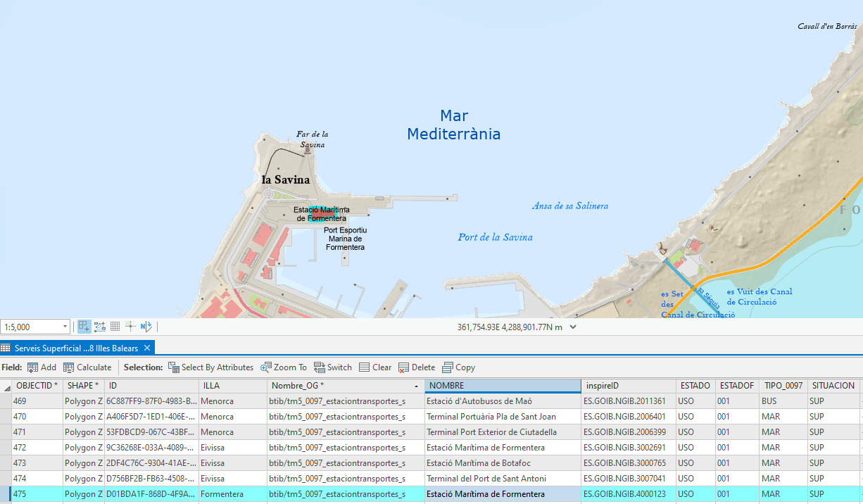The height and width of the screenshot is (504, 863).
Task: Copy the selected rows
Action: [x=458, y=367]
